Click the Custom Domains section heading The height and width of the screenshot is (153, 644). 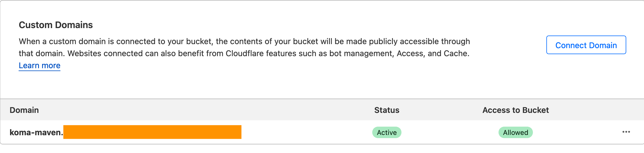(x=56, y=25)
